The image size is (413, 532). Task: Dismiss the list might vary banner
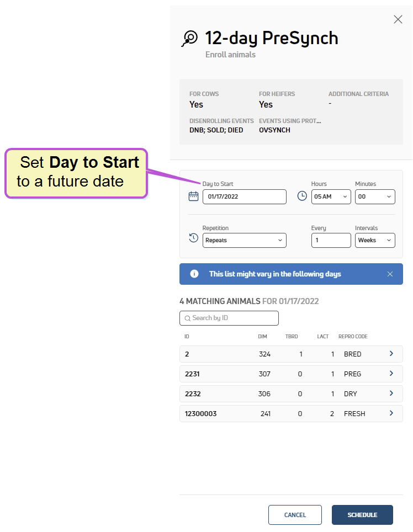pyautogui.click(x=390, y=274)
